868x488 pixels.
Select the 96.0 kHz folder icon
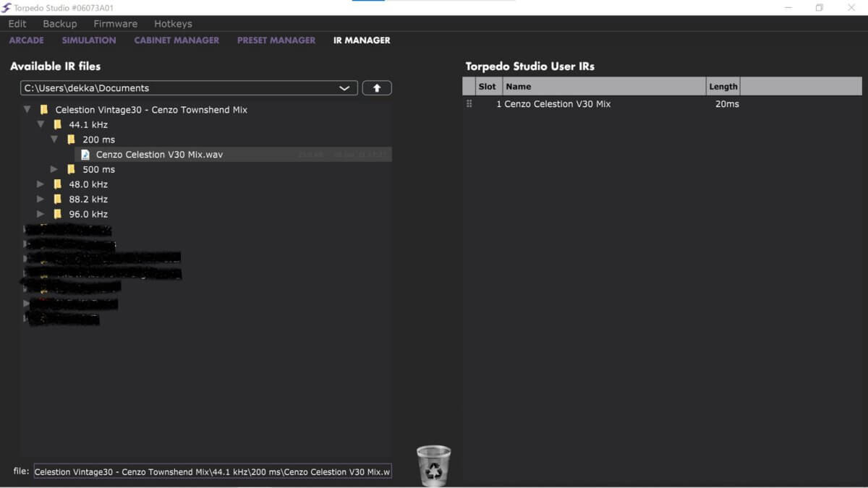click(x=58, y=214)
